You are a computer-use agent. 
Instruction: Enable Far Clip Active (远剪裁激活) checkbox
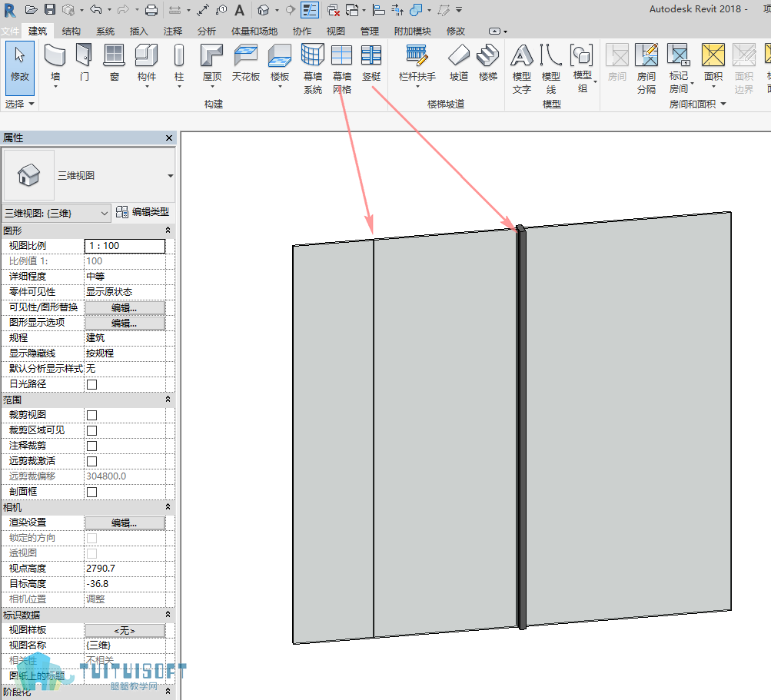pyautogui.click(x=92, y=461)
